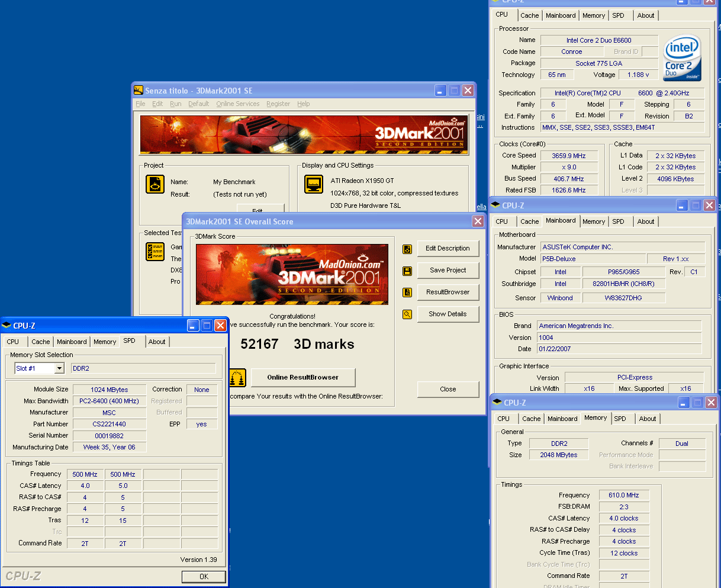Click the CPU-Z Mainboard window title icon
Image resolution: width=721 pixels, height=588 pixels.
(x=495, y=205)
